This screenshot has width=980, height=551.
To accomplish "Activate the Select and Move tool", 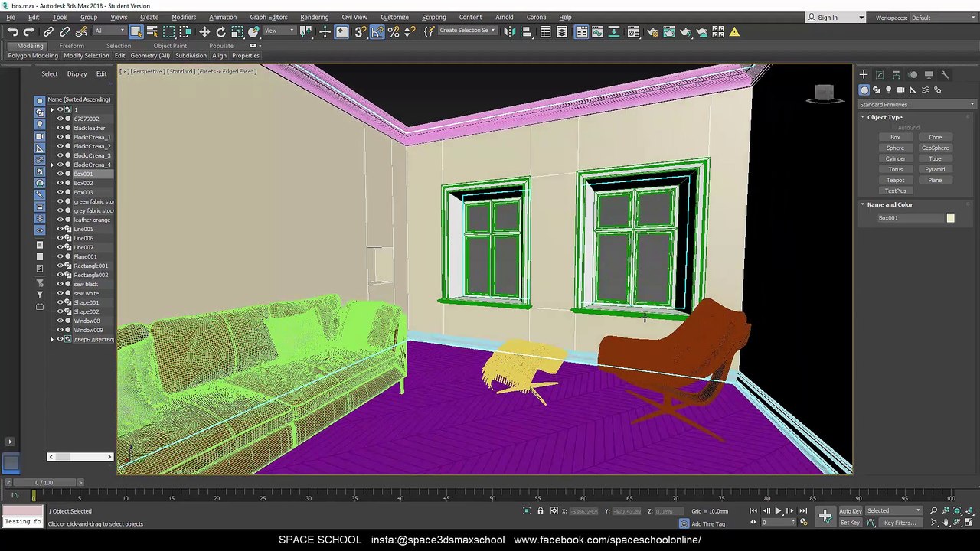I will [204, 31].
